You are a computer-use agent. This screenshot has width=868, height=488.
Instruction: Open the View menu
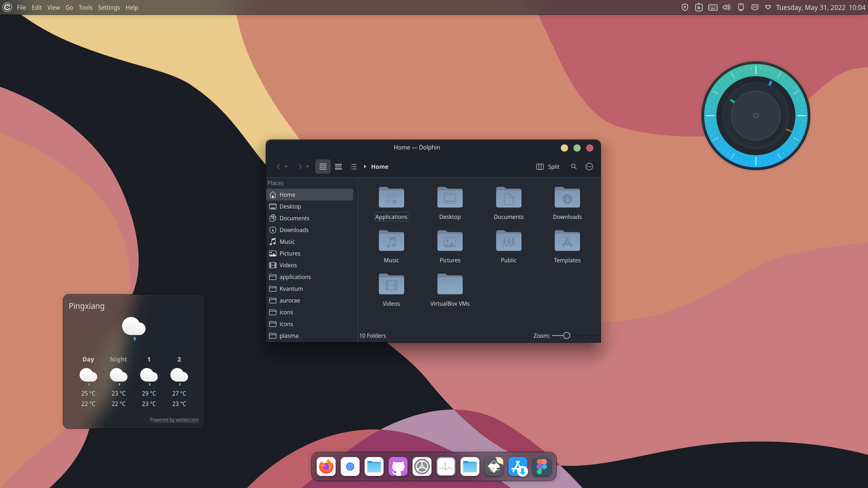click(x=53, y=8)
